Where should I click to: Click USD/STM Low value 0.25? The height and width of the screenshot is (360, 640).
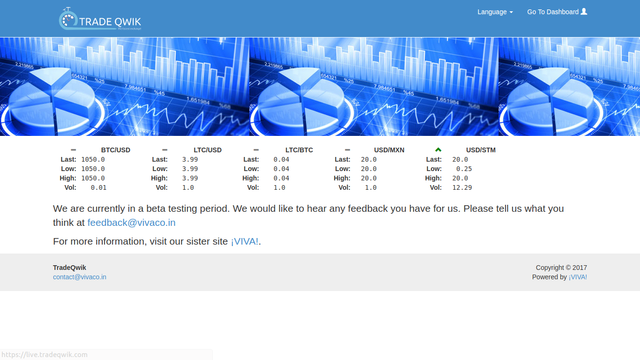(x=464, y=169)
